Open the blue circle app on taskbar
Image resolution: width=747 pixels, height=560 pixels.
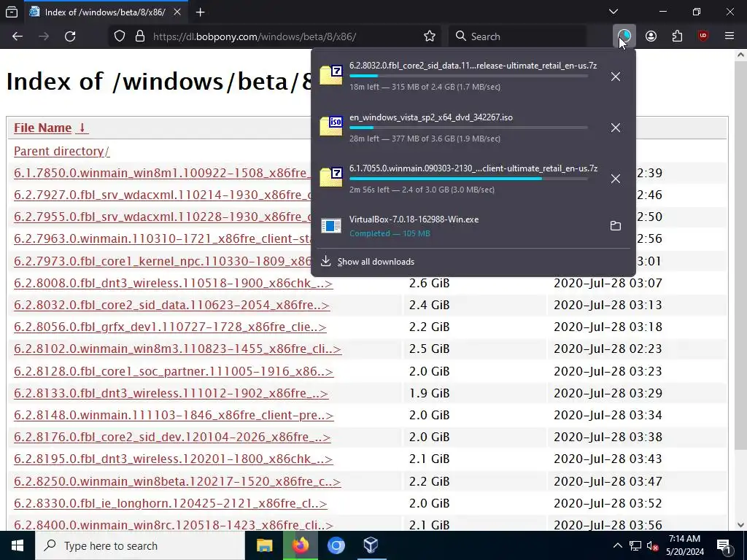[336, 545]
